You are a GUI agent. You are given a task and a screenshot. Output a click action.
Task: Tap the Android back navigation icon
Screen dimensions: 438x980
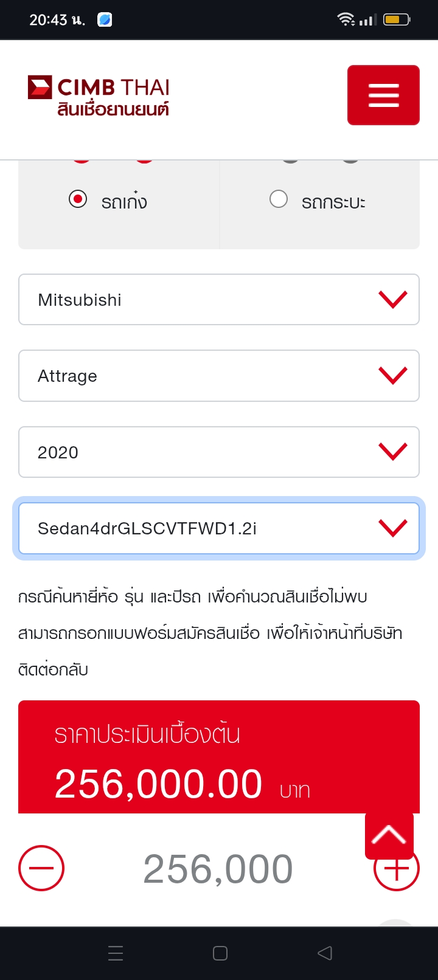325,953
